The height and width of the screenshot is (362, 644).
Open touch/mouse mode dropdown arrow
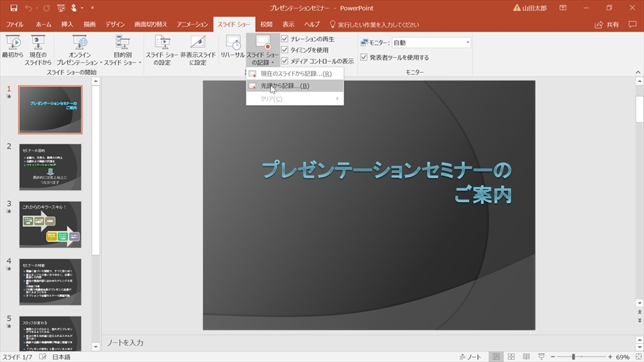click(82, 8)
